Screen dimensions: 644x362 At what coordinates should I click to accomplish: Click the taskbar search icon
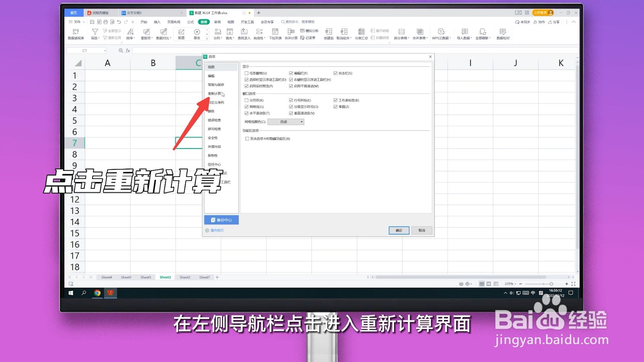(x=84, y=293)
